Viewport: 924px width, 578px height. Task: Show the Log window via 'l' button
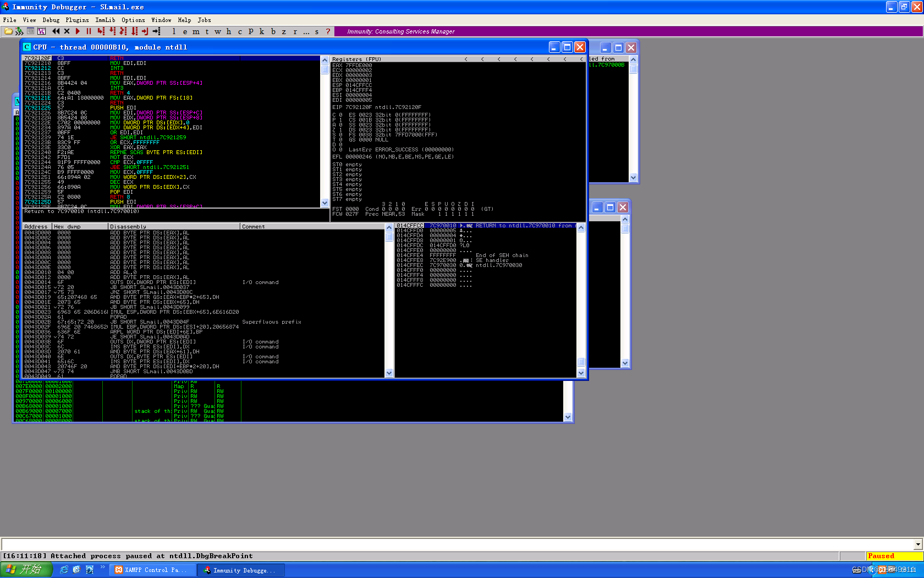[x=174, y=31]
